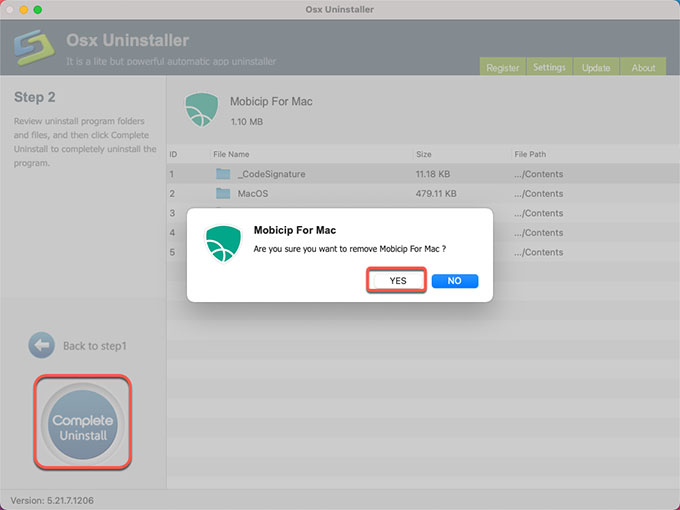Click the Mobicip shield icon in header
The width and height of the screenshot is (680, 510).
pos(202,110)
